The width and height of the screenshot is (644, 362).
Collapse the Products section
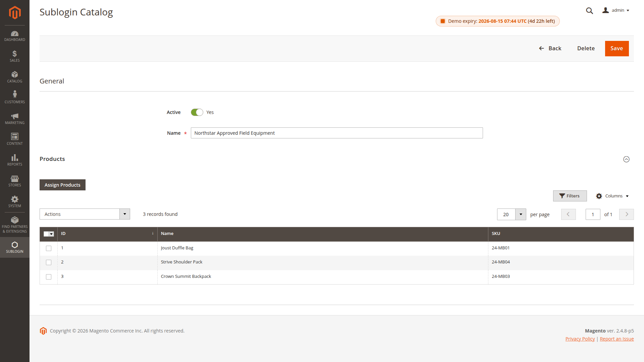(626, 159)
